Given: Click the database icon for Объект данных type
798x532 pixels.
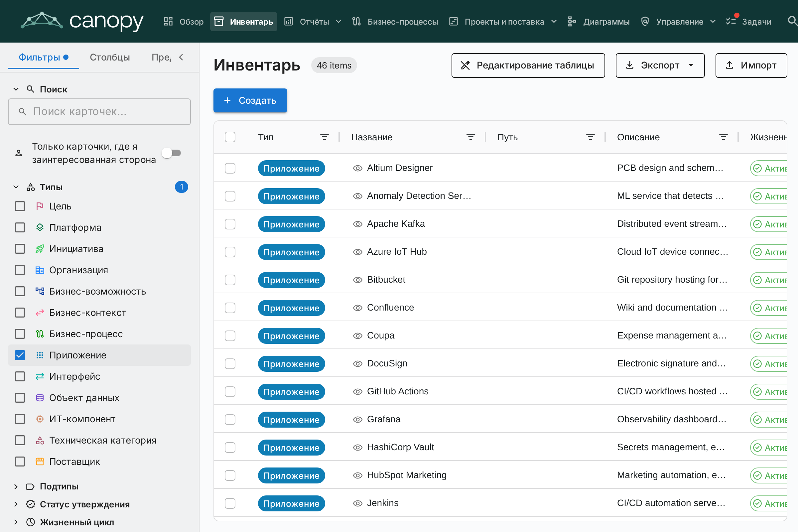Looking at the screenshot, I should pos(40,398).
